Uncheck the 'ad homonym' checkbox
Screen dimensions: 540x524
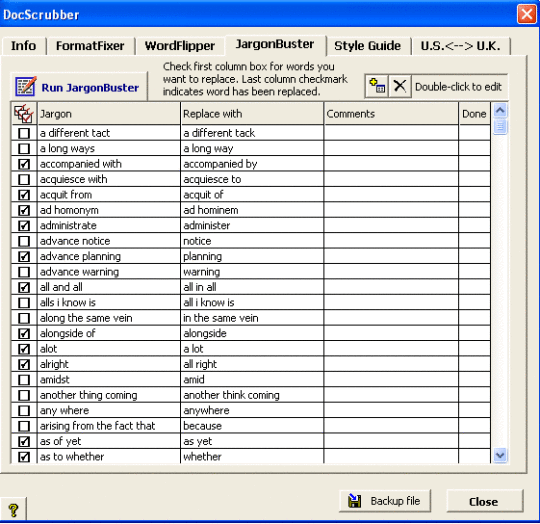24,210
